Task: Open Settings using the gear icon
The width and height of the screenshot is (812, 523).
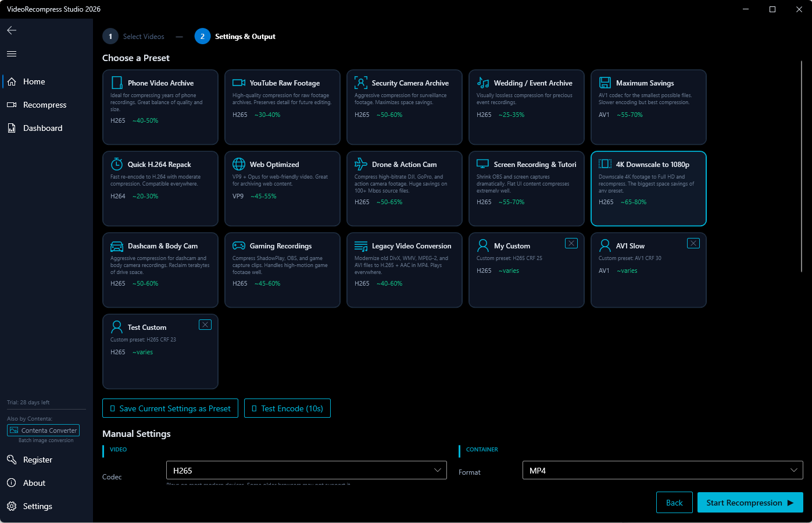Action: pos(12,506)
